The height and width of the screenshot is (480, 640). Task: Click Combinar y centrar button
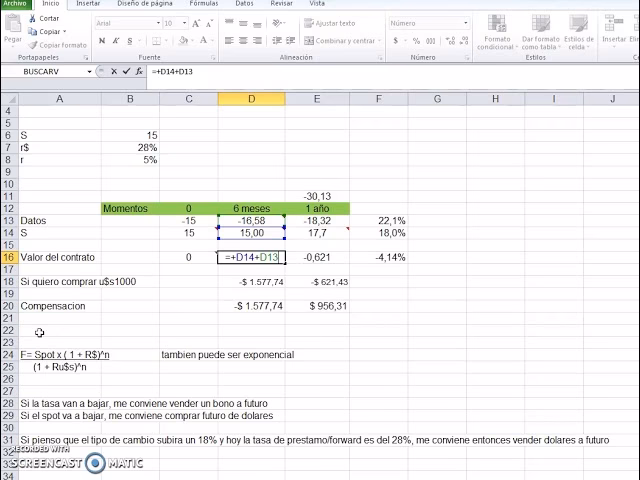(345, 41)
